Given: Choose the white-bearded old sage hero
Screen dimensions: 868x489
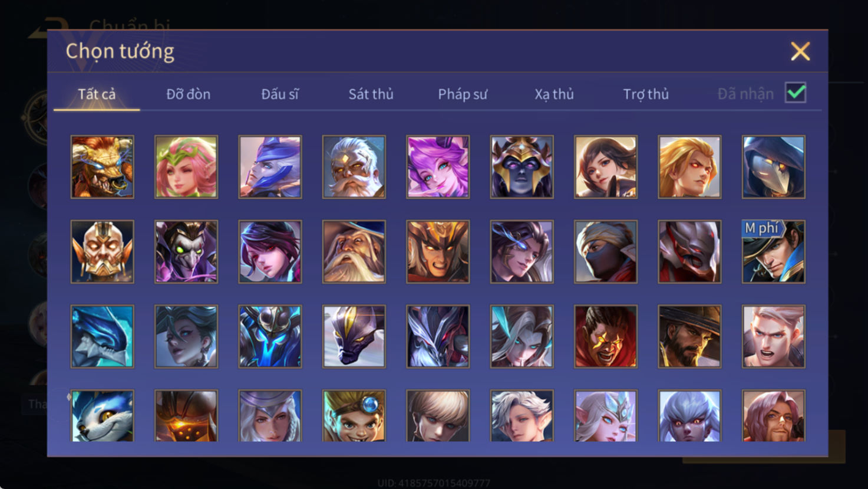Looking at the screenshot, I should [x=354, y=167].
